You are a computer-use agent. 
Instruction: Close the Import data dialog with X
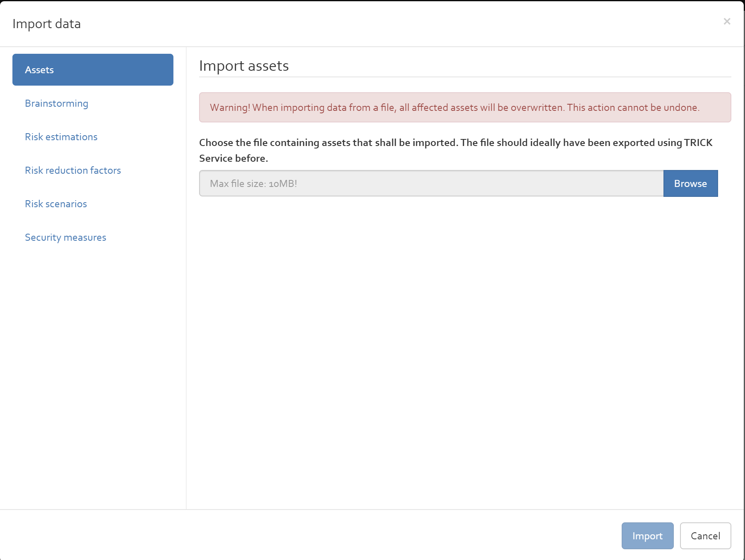(x=727, y=22)
